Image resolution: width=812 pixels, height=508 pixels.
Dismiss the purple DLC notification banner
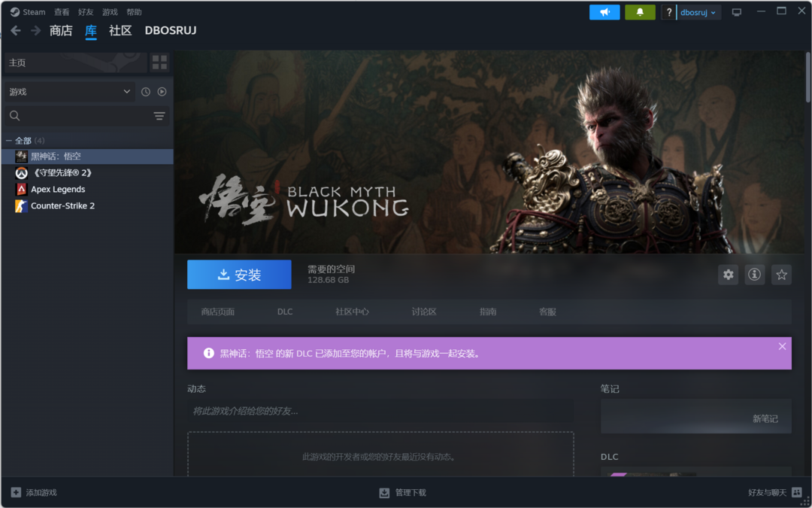[x=782, y=346]
